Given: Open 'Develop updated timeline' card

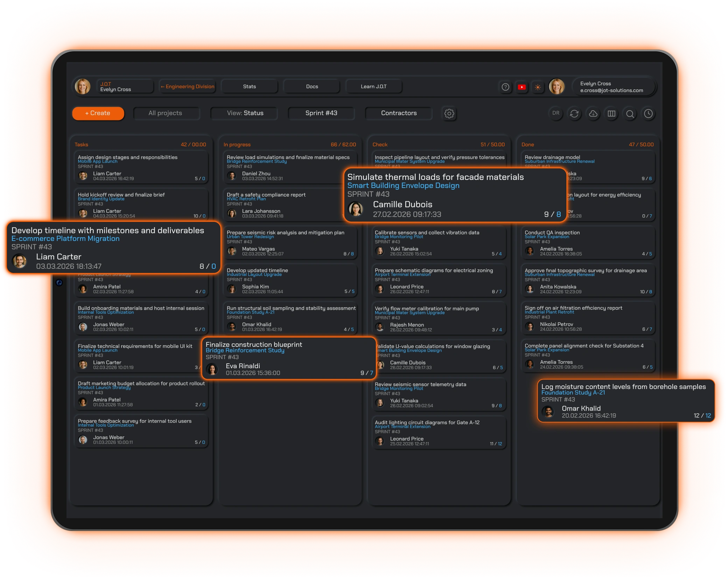Looking at the screenshot, I should click(x=290, y=280).
